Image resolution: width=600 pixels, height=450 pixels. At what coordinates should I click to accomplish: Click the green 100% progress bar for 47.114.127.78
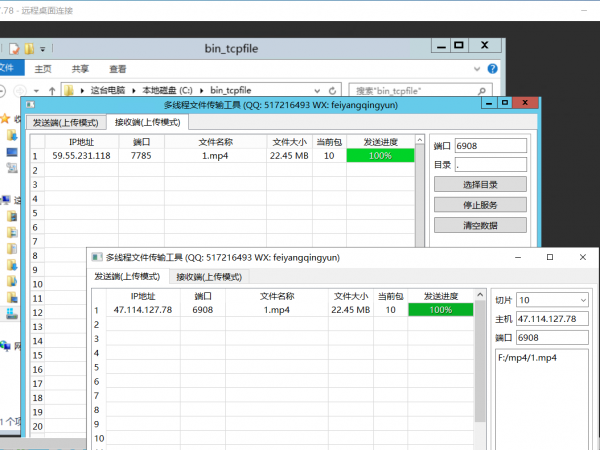pos(441,310)
